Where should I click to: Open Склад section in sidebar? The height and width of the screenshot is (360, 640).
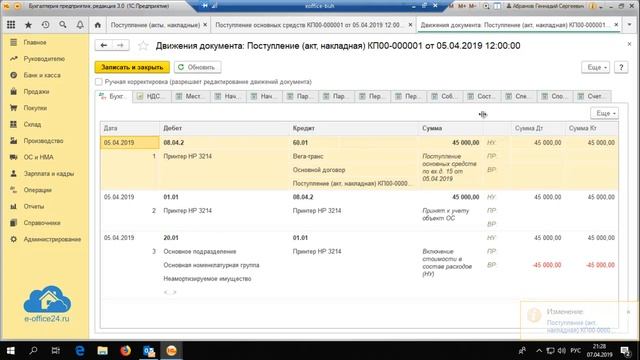(32, 124)
